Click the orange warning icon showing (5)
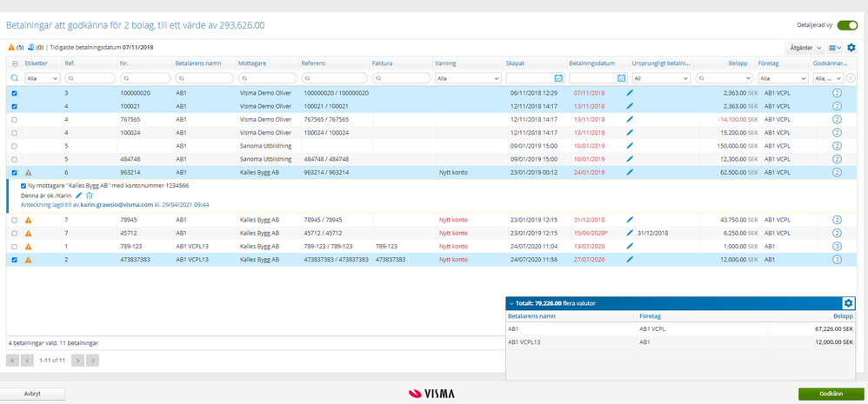Screen dimensions: 868x404 [x=11, y=48]
